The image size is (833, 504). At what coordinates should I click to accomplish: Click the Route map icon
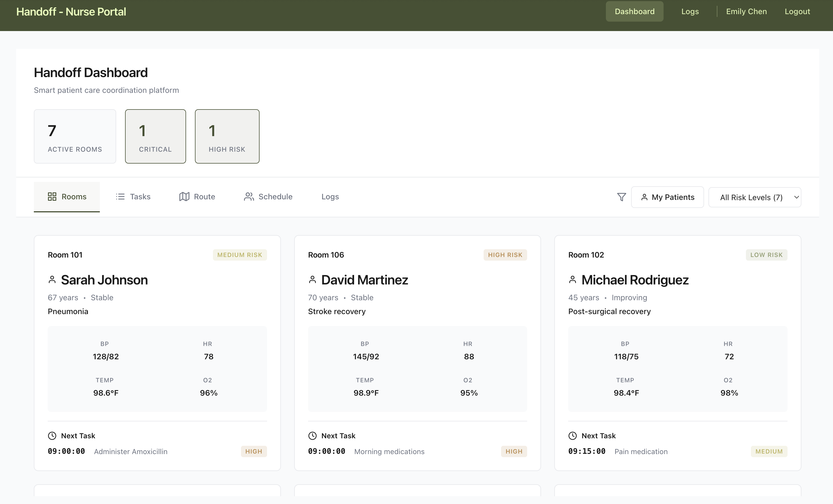click(184, 197)
